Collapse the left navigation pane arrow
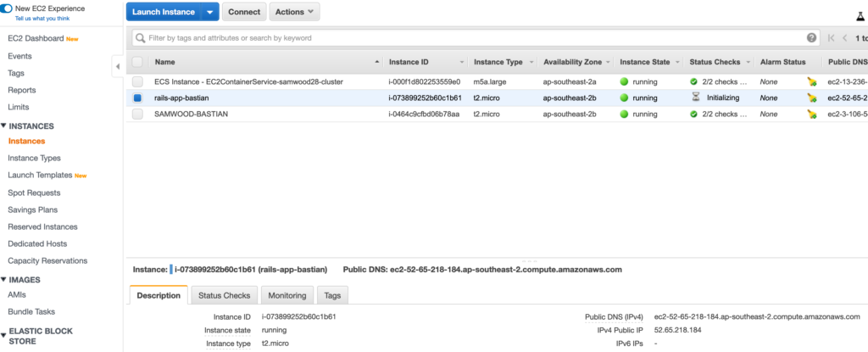 coord(117,66)
